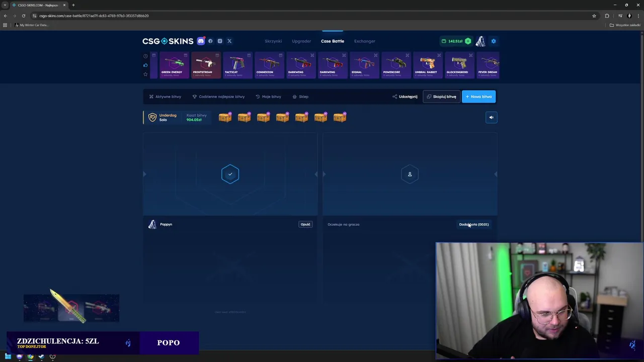Click the Oczekuje na gracza text
The width and height of the screenshot is (644, 362).
tap(344, 224)
